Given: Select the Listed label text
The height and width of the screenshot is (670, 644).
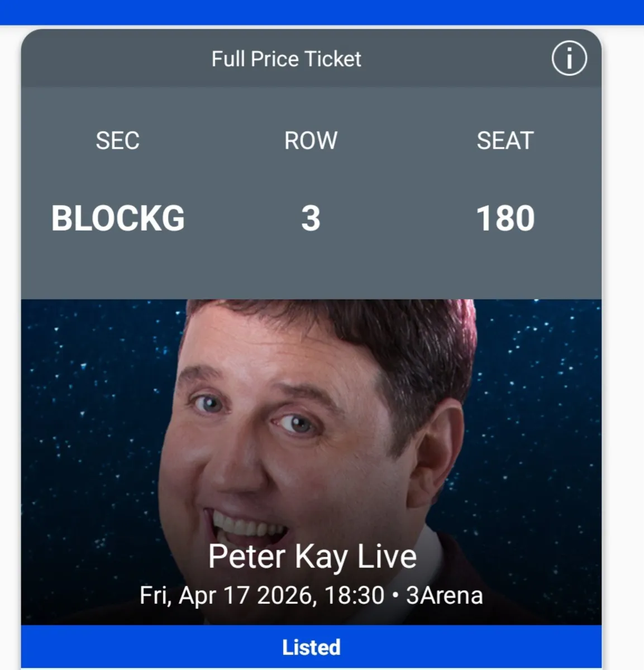Looking at the screenshot, I should pos(311,647).
